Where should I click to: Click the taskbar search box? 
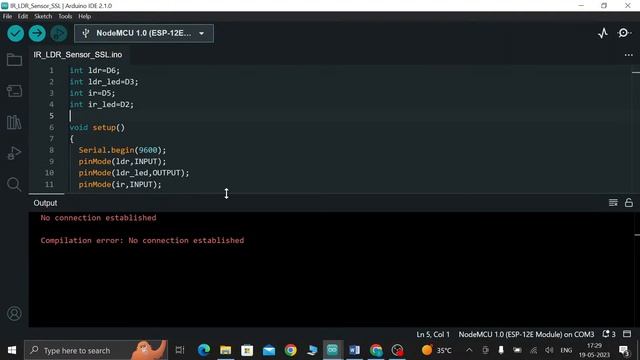96,350
